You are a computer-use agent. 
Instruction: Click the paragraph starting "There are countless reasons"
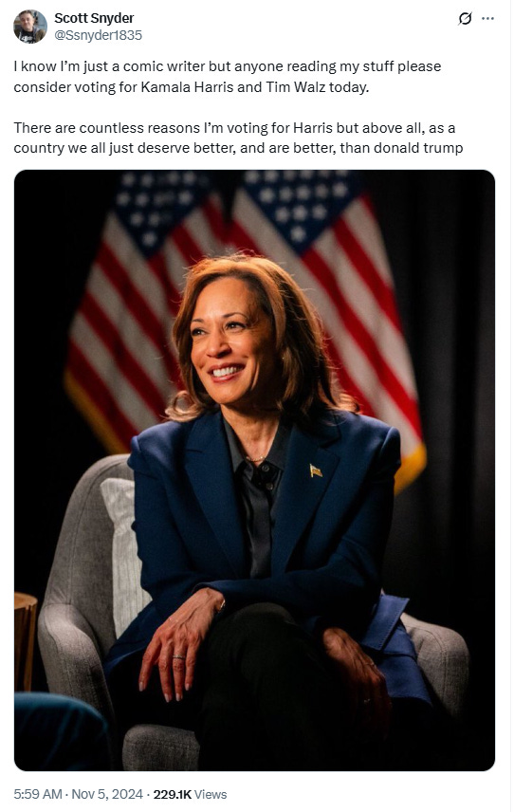coord(238,138)
